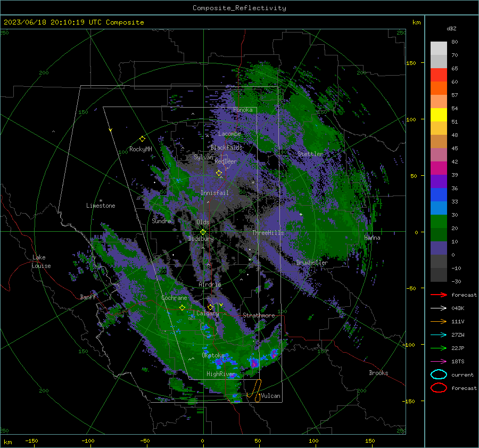
Task: Click the yellow diamond marker near RockyMH
Action: 142,139
